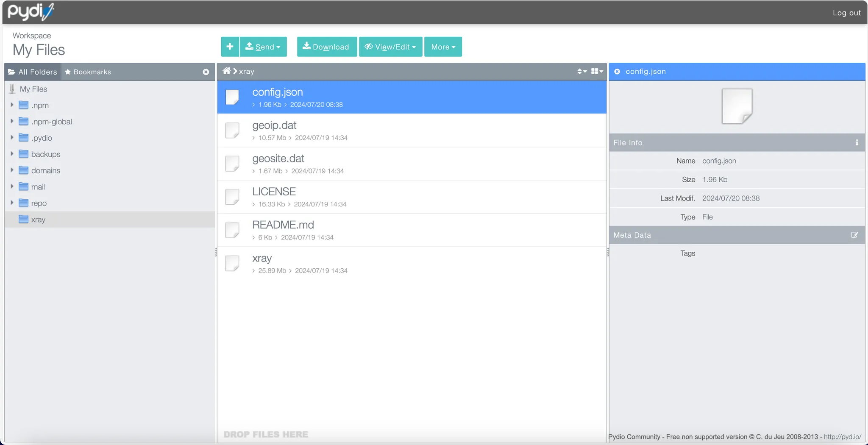Log out of Pydio
The height and width of the screenshot is (445, 868).
tap(846, 13)
